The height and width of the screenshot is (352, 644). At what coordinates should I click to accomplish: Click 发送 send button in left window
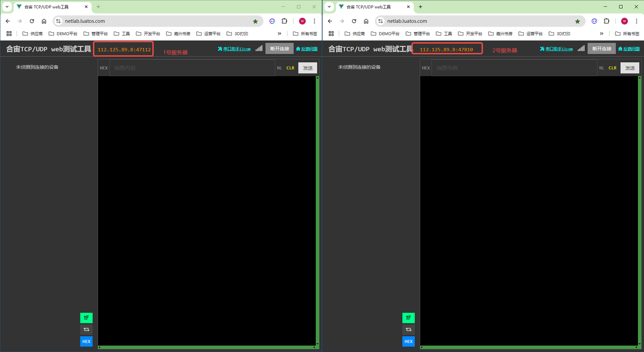308,68
